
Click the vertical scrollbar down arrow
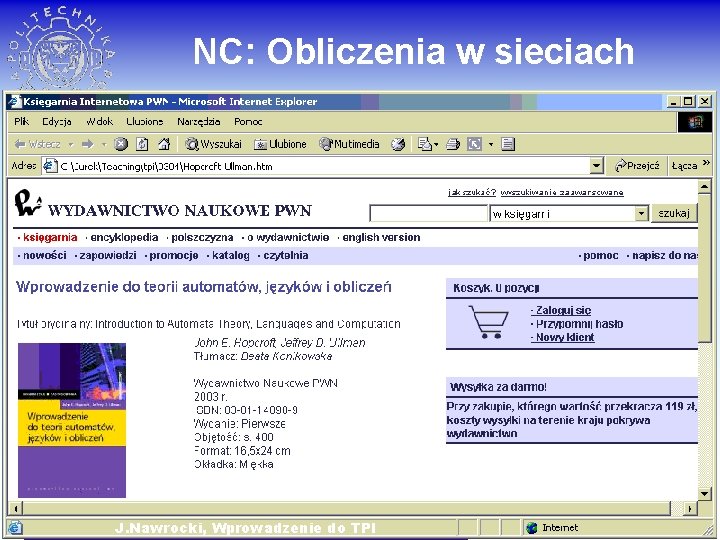point(704,494)
